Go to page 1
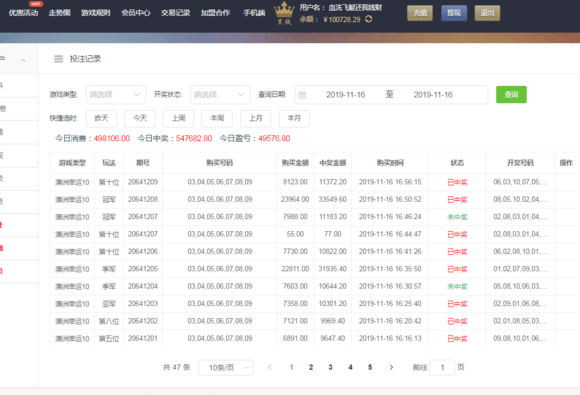580x395 pixels. pos(291,367)
